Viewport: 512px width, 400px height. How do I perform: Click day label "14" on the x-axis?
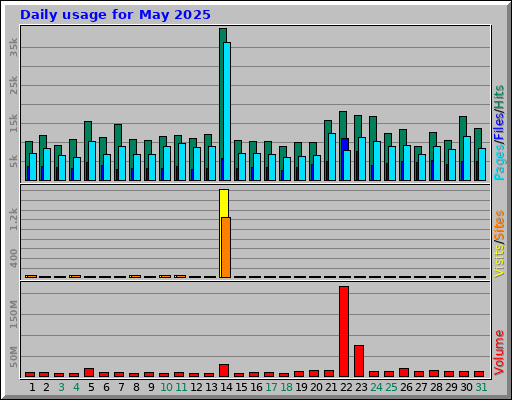pyautogui.click(x=226, y=387)
